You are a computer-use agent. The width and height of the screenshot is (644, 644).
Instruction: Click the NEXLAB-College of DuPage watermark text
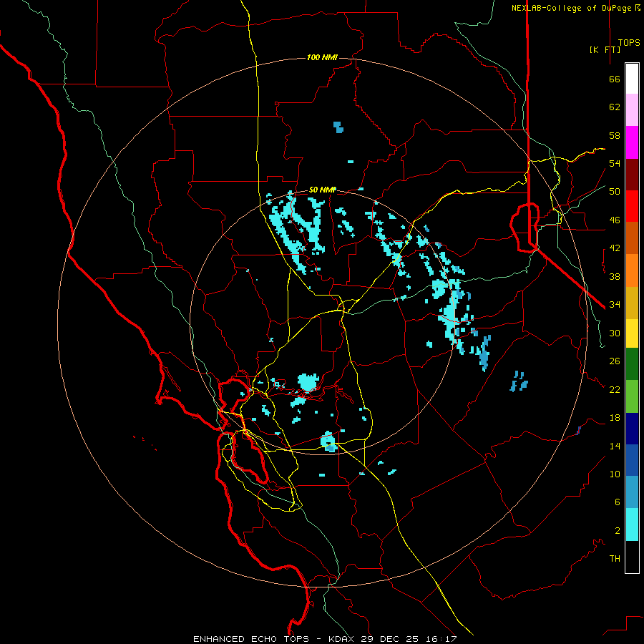point(575,8)
